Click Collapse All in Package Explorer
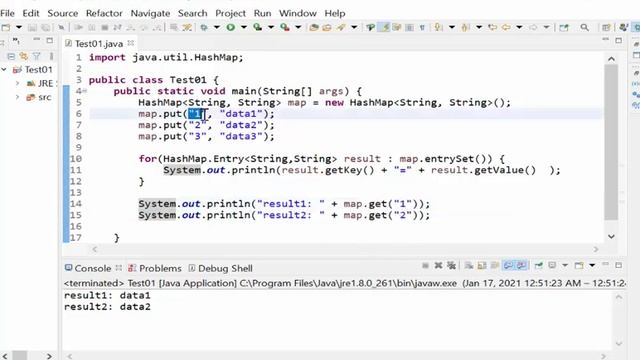Screen dimensions: 640x360 tap(11, 56)
